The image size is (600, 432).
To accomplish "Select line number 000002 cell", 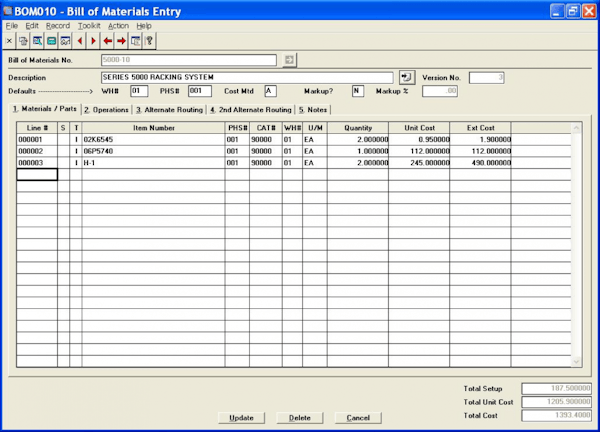I will (x=37, y=151).
